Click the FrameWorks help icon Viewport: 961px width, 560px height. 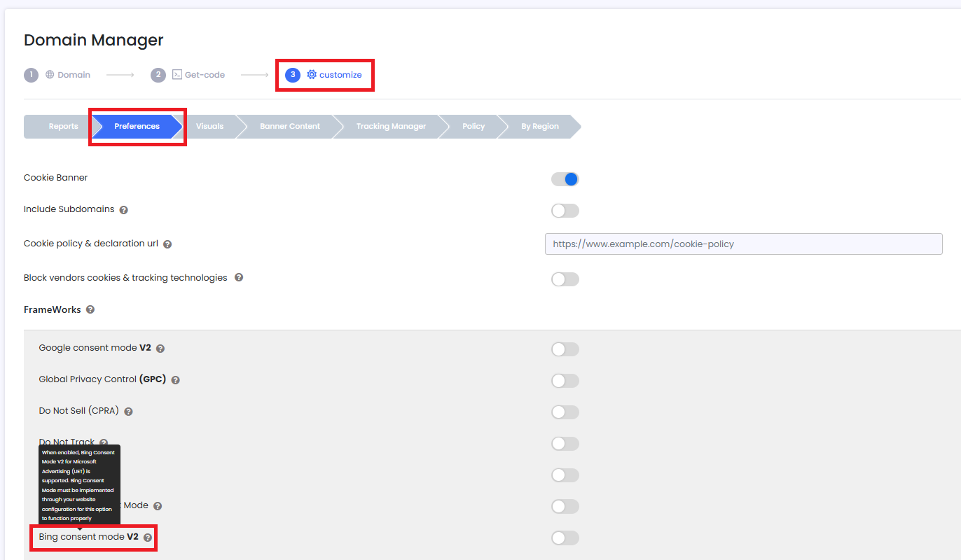[90, 309]
